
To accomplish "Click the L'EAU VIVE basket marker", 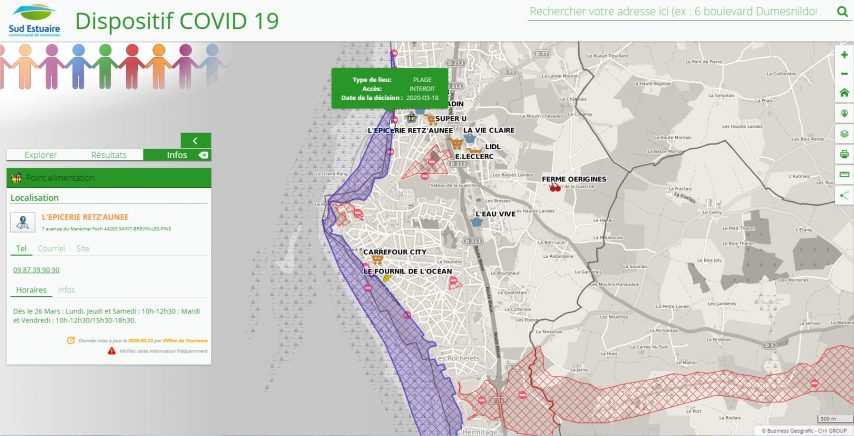I will [477, 222].
